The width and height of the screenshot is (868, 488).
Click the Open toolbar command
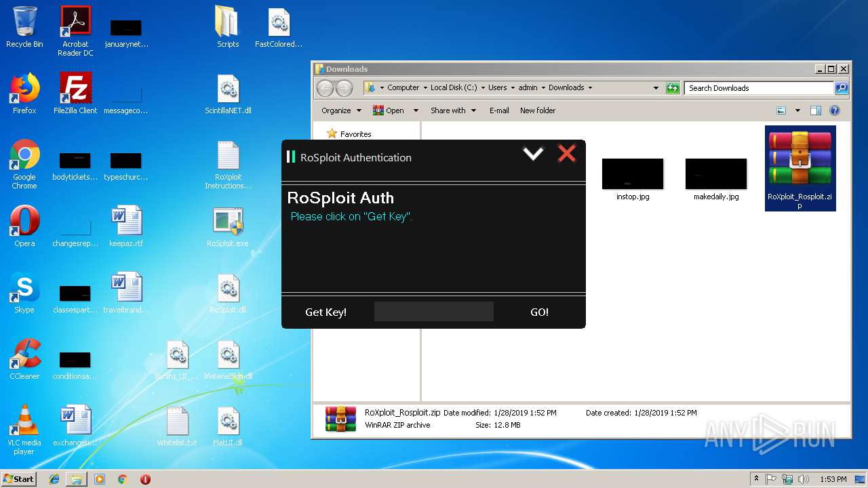click(x=390, y=110)
